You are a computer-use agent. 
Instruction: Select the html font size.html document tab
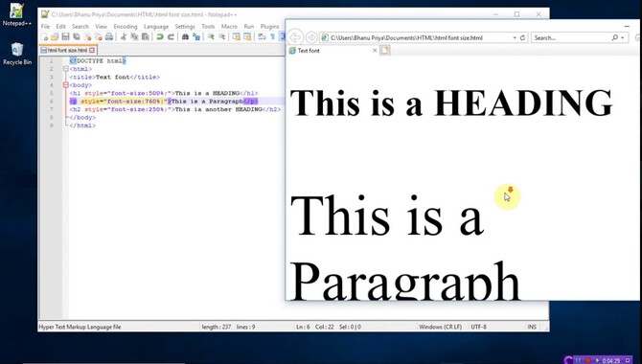pyautogui.click(x=64, y=50)
